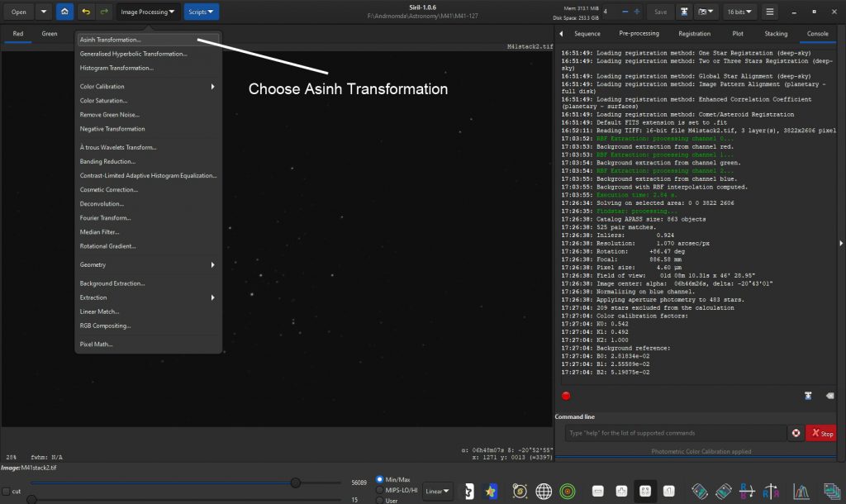This screenshot has width=846, height=504.
Task: Zoom in with the plus magnifier button
Action: pyautogui.click(x=621, y=491)
